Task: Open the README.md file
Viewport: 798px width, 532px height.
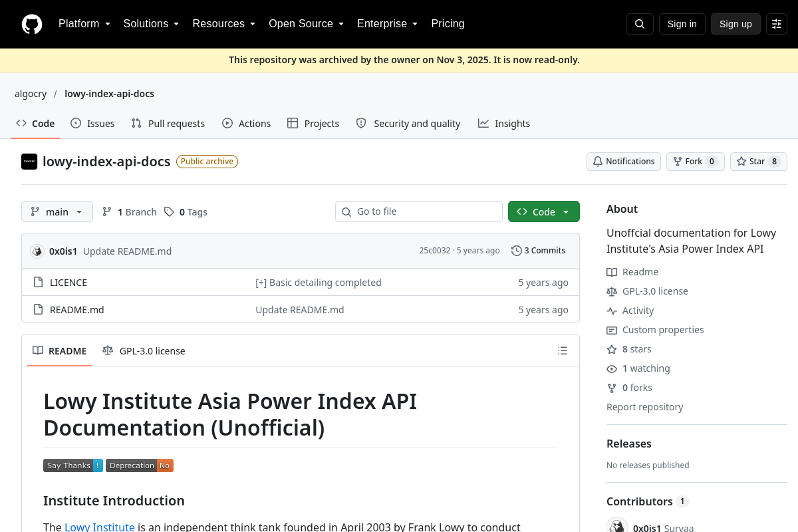Action: [77, 310]
